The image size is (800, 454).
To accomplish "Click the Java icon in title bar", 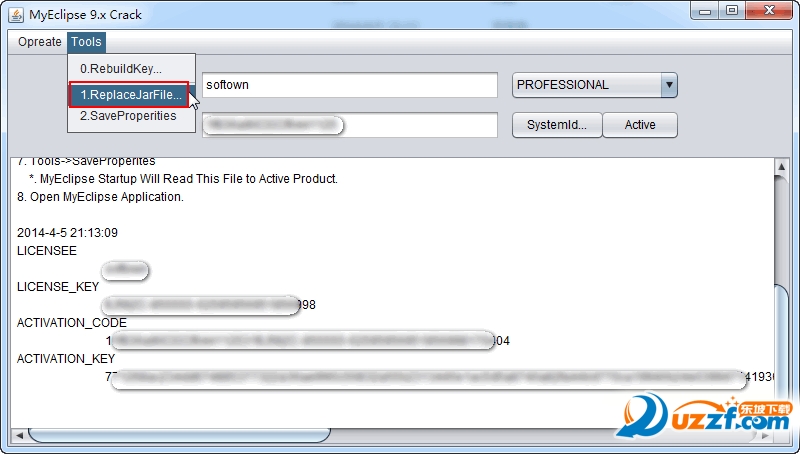I will coord(16,15).
